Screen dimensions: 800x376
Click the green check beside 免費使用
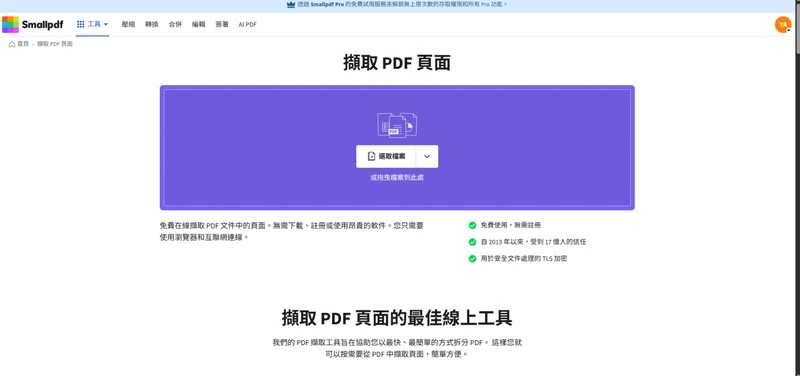[472, 225]
